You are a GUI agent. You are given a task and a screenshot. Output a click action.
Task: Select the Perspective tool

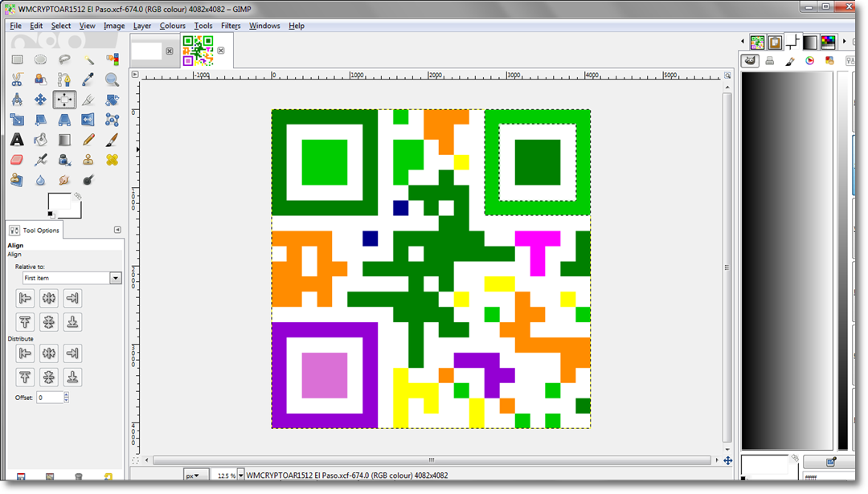point(64,120)
